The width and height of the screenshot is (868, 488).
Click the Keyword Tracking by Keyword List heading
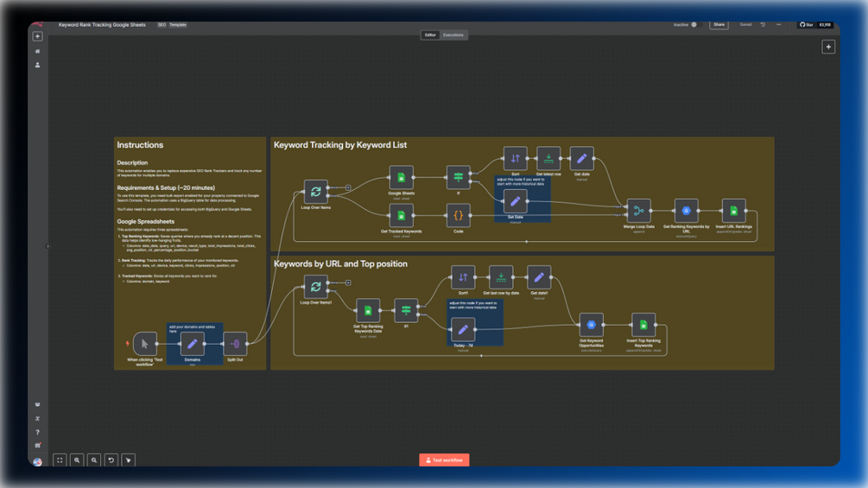(340, 145)
